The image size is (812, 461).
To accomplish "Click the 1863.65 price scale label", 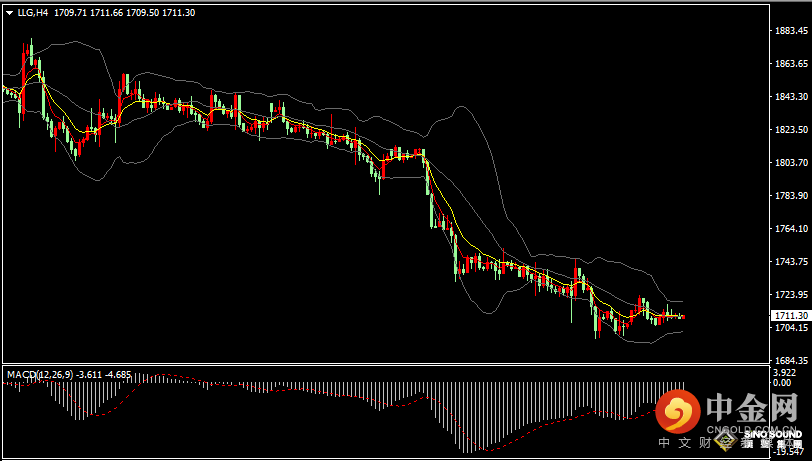I will 791,64.
